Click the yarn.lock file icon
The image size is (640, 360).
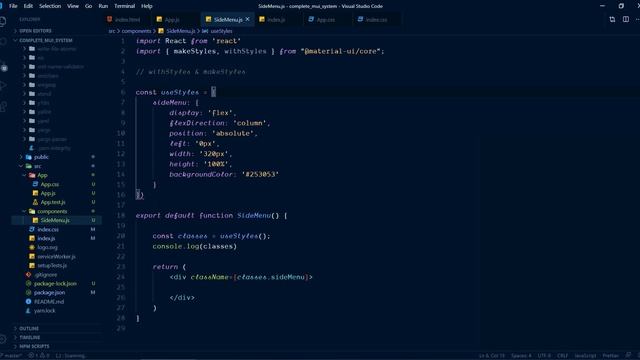[x=28, y=311]
